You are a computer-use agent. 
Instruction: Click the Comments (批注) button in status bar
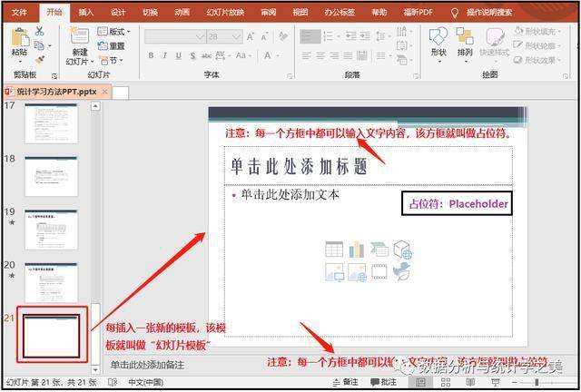383,382
